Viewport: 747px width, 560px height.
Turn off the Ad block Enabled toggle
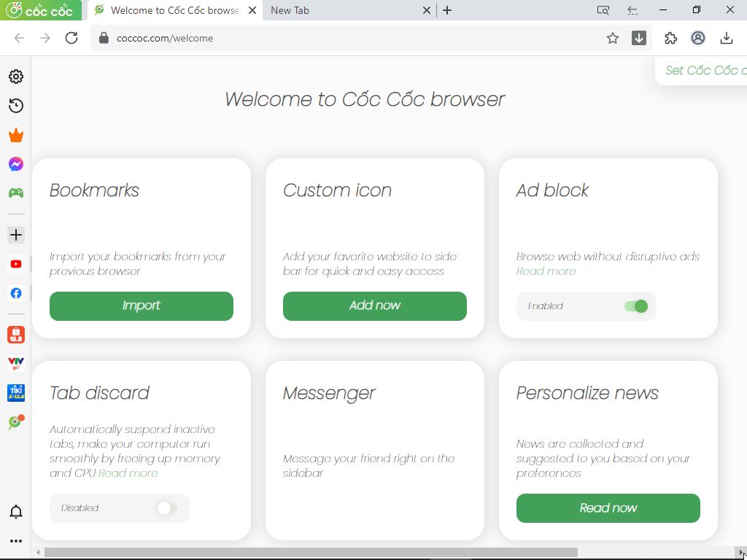coord(636,306)
